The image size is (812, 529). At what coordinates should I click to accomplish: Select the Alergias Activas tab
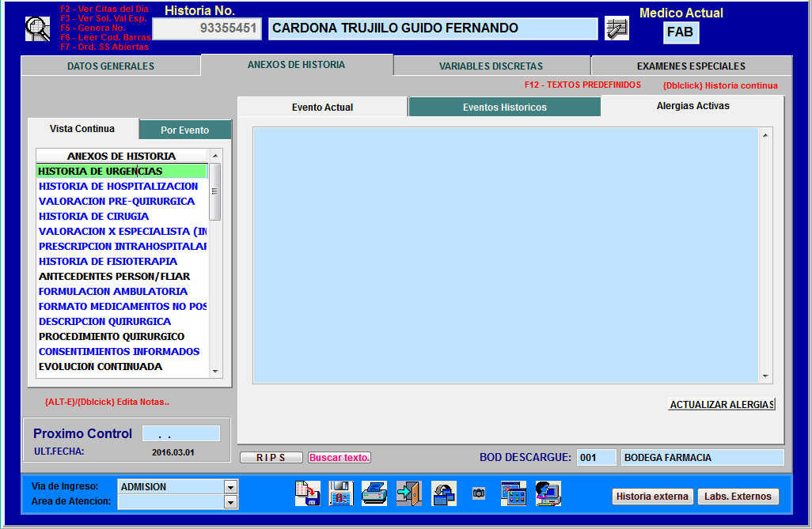pyautogui.click(x=693, y=106)
